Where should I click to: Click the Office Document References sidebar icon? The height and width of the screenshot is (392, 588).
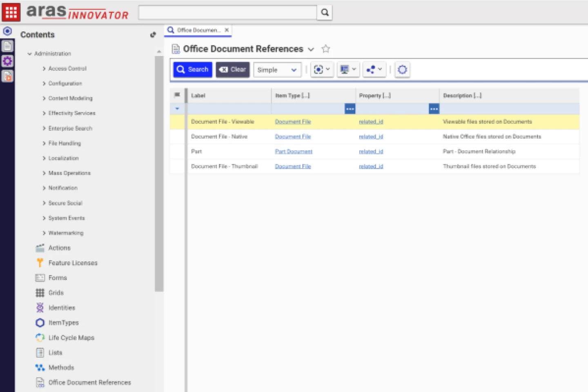click(40, 383)
